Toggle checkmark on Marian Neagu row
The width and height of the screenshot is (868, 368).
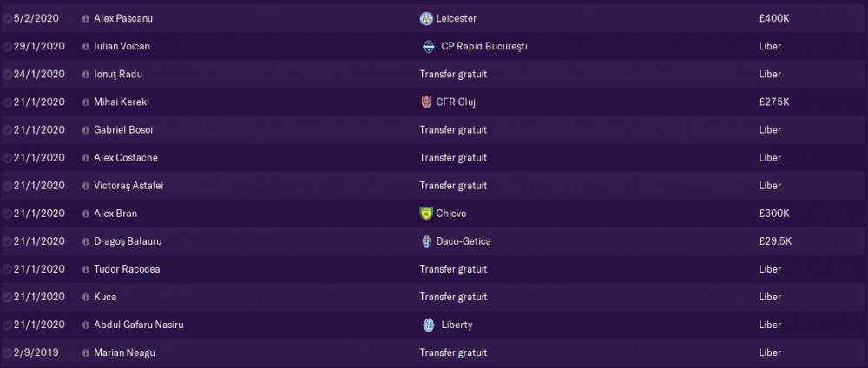pos(7,353)
